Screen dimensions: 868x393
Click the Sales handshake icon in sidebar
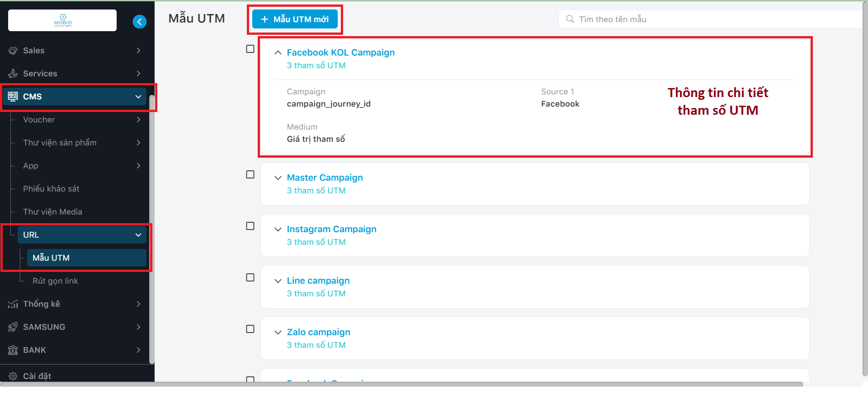pos(13,51)
